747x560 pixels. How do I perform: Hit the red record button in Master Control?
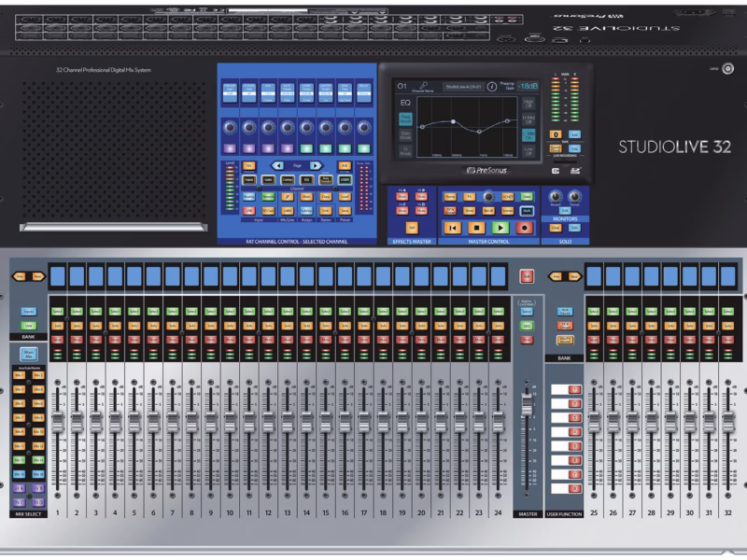coord(525,228)
